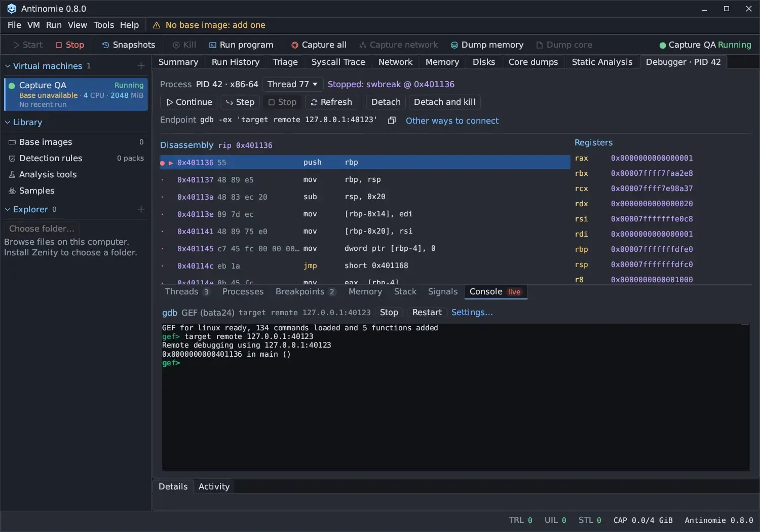Click green status dot of Capture QA VM
Screen dimensions: 760x532
[12, 86]
